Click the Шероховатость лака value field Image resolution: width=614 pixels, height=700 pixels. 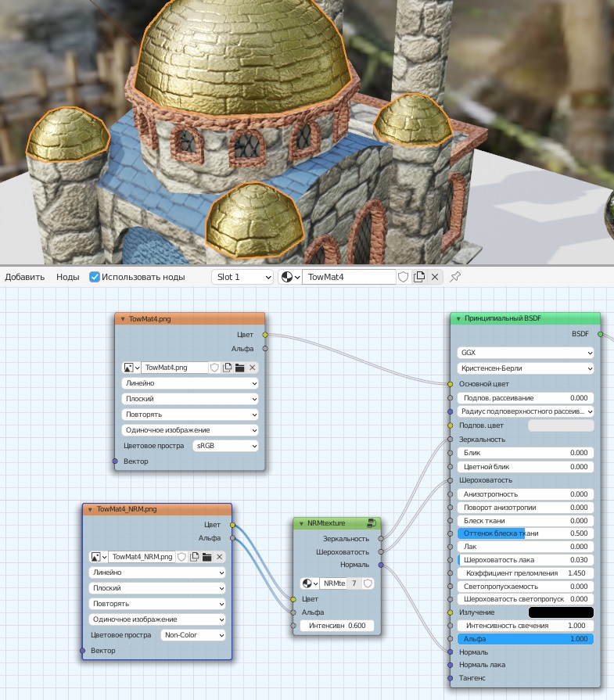pos(526,560)
